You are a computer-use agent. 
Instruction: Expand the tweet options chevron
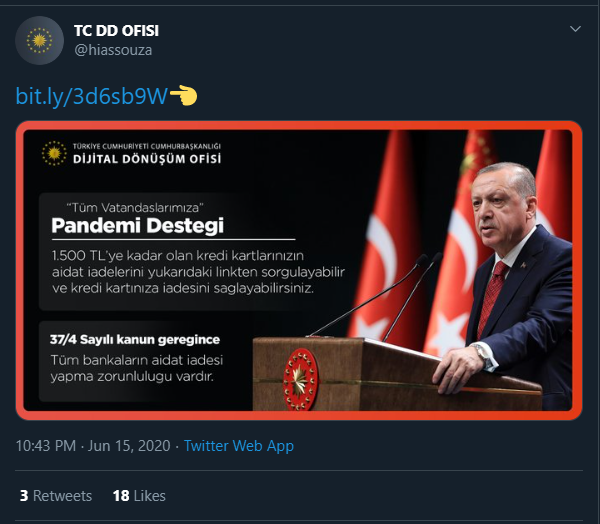(575, 29)
